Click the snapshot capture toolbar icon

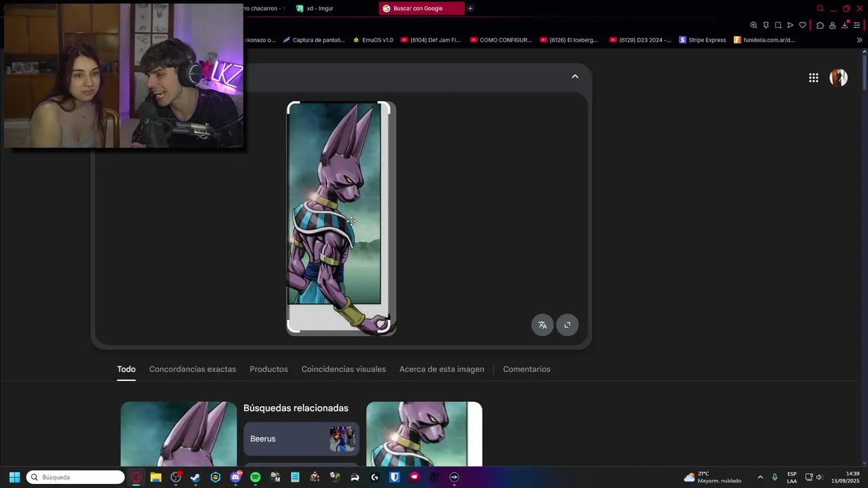point(778,25)
